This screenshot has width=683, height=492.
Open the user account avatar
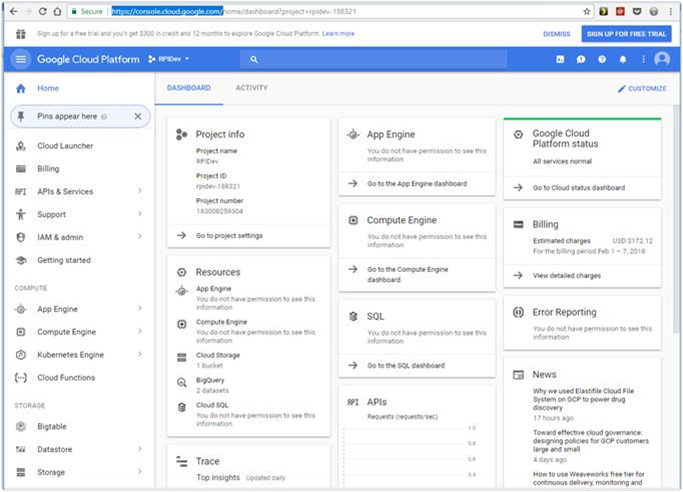tap(661, 59)
